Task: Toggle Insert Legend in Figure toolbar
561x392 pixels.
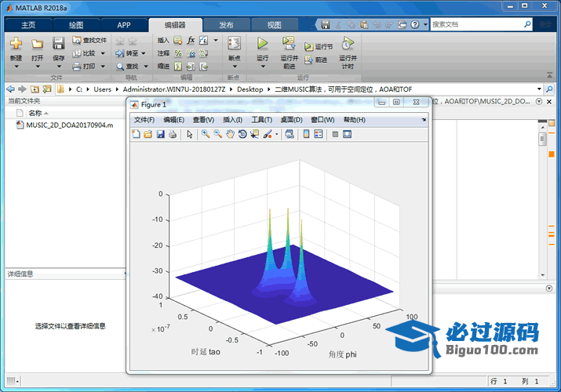Action: [318, 134]
